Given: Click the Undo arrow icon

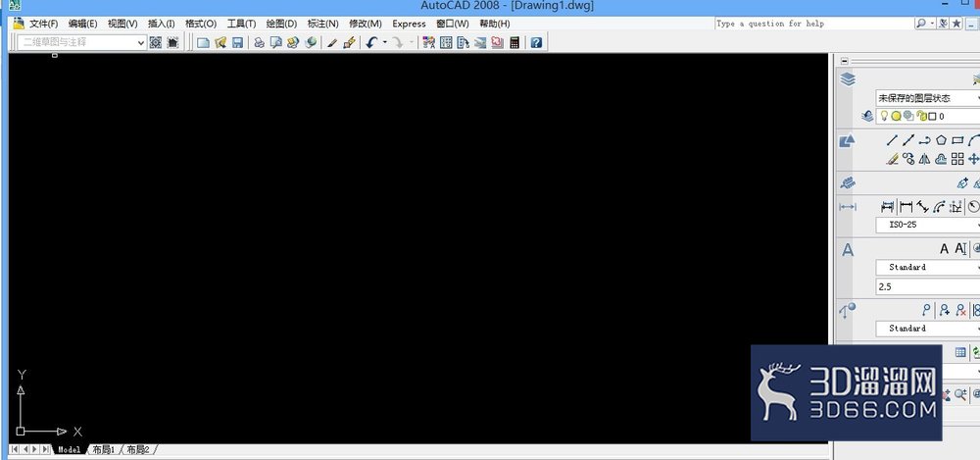Looking at the screenshot, I should tap(371, 42).
